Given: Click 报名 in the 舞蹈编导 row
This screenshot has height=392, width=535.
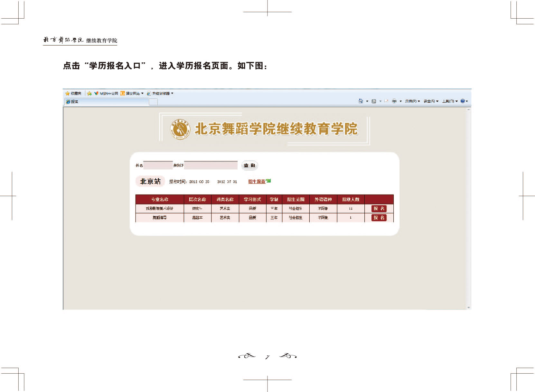Looking at the screenshot, I should (379, 218).
